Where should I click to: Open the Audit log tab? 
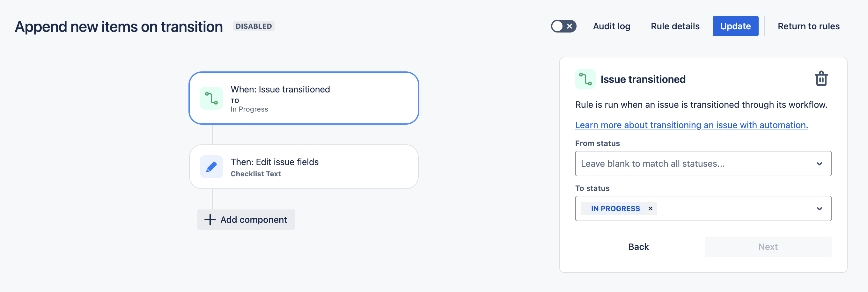point(611,26)
